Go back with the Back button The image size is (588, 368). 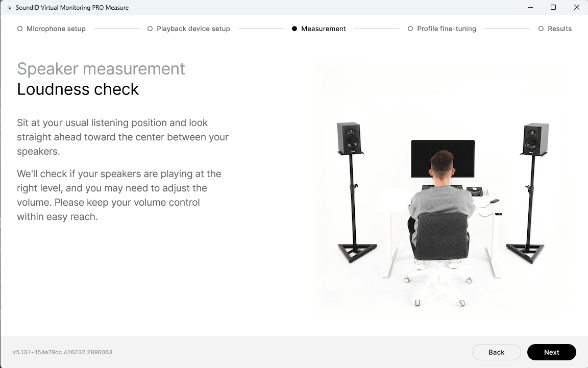click(x=496, y=352)
